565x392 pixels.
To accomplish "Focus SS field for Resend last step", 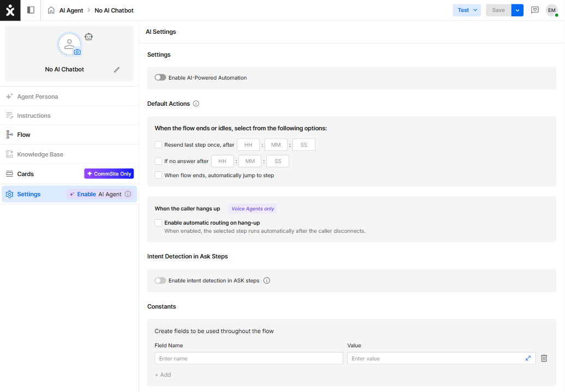I will tap(304, 145).
